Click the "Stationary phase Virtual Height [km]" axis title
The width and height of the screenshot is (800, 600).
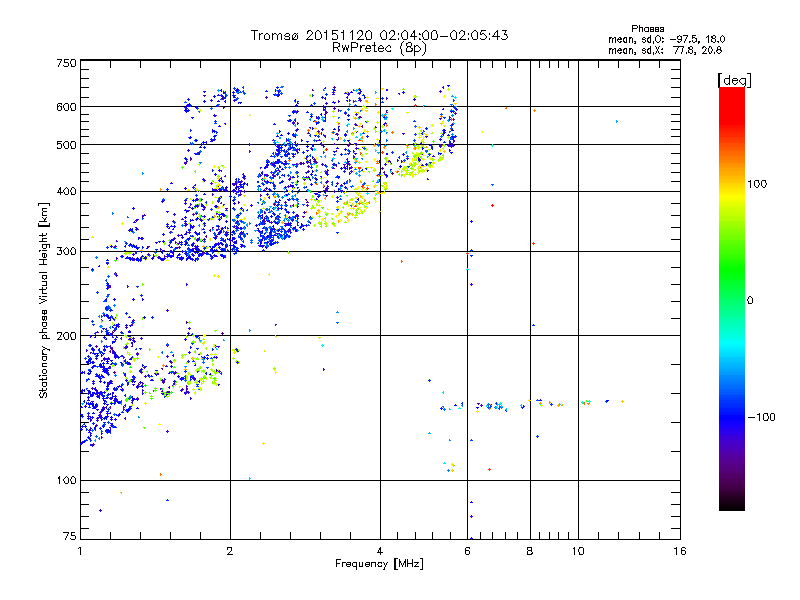(x=44, y=300)
